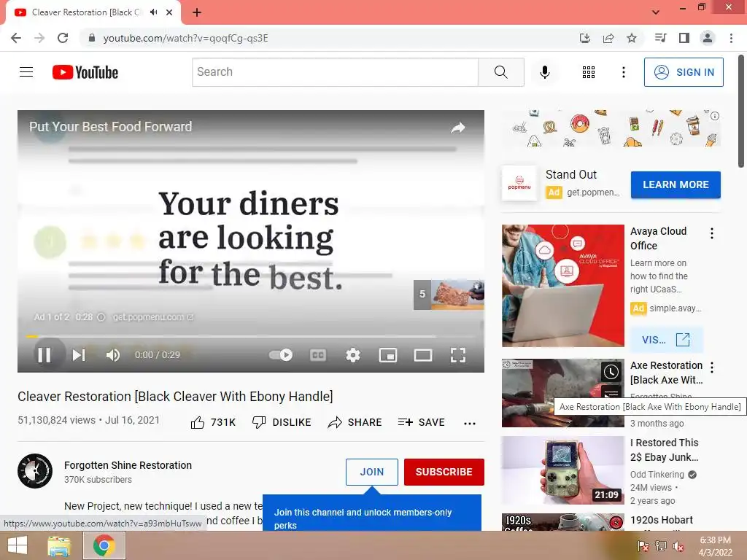Image resolution: width=747 pixels, height=560 pixels.
Task: Click the share arrow on video overlay
Action: pos(458,127)
